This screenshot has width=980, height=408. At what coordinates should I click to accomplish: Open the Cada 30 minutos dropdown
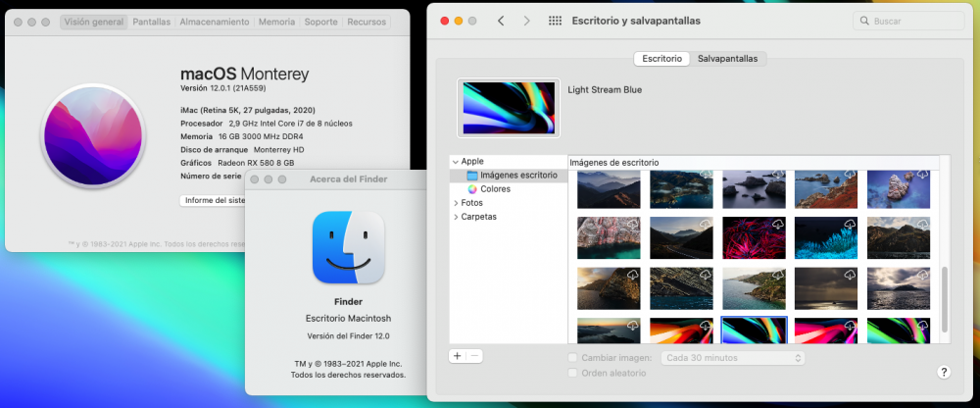[x=732, y=358]
